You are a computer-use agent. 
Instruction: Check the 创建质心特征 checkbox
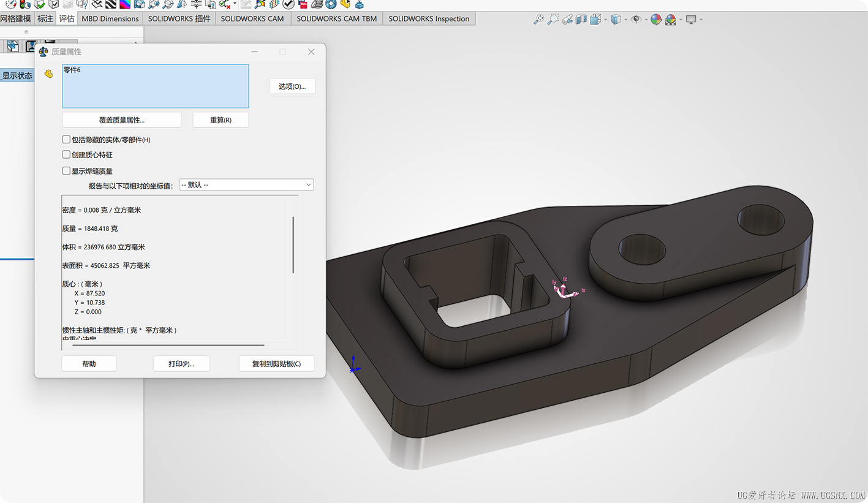tap(66, 155)
